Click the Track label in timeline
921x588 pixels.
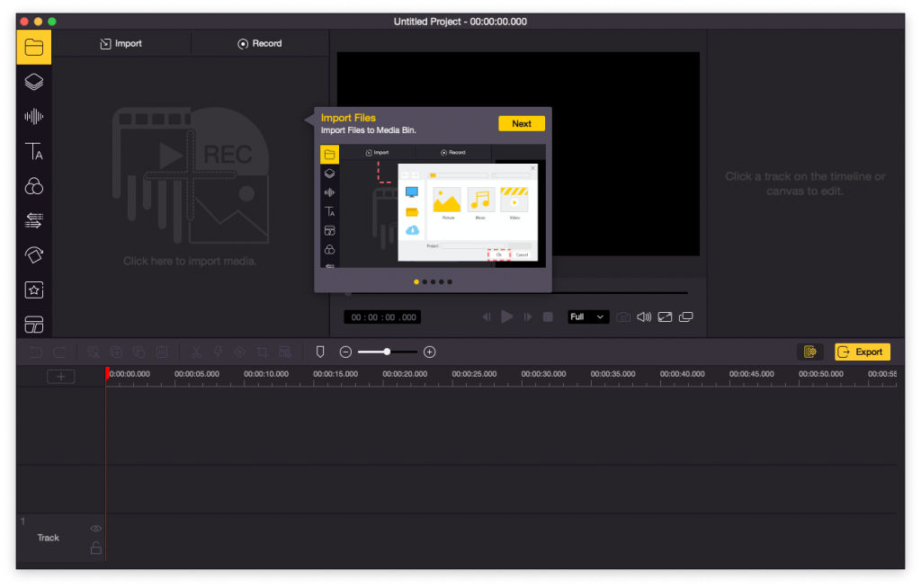click(49, 538)
